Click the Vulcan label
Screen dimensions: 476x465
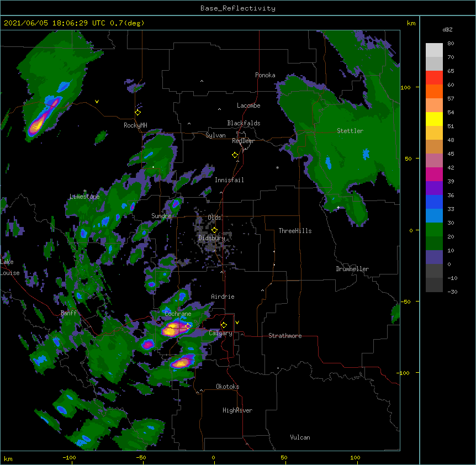point(300,437)
